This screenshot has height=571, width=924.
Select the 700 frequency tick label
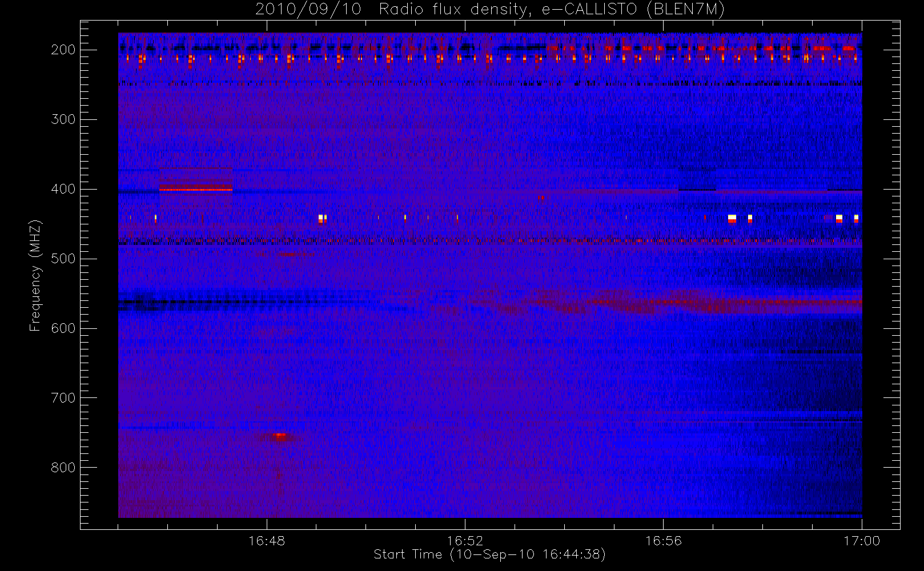coord(63,398)
